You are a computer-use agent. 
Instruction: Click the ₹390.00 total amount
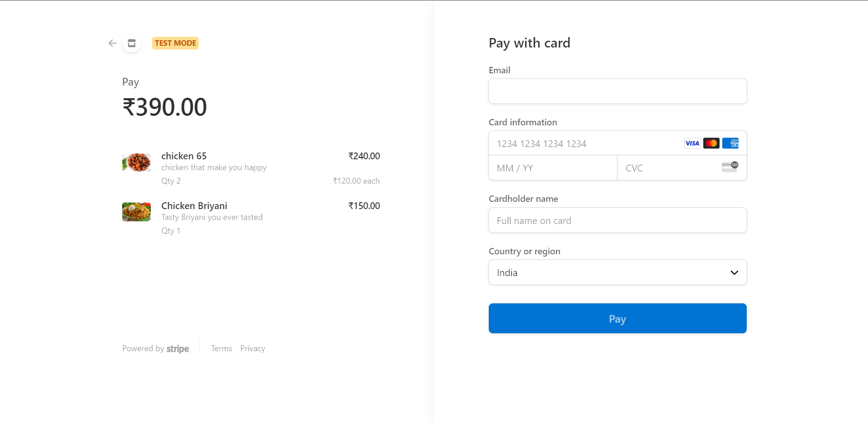click(165, 107)
